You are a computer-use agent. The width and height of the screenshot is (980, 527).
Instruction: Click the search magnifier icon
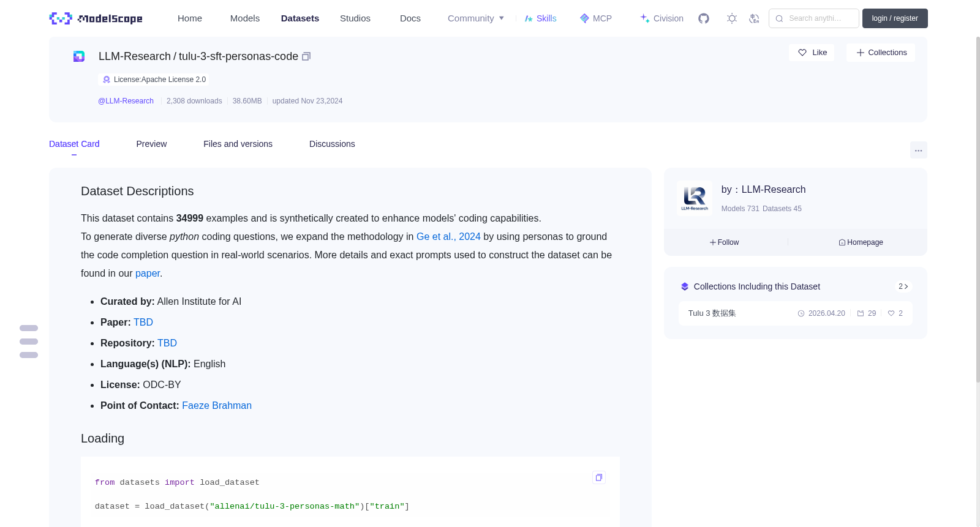coord(779,18)
